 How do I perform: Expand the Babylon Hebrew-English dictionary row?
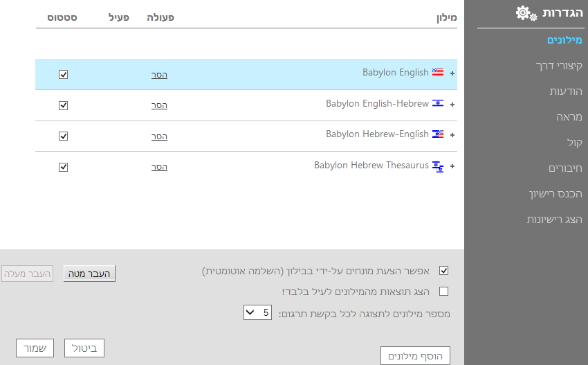point(452,135)
